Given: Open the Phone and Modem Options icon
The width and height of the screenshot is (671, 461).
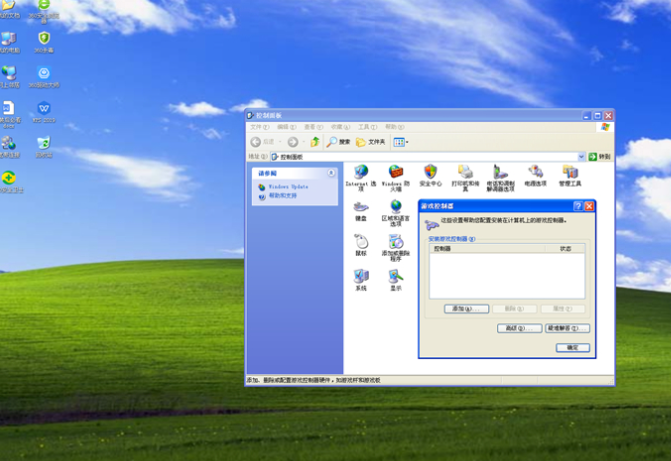Looking at the screenshot, I should (x=500, y=178).
